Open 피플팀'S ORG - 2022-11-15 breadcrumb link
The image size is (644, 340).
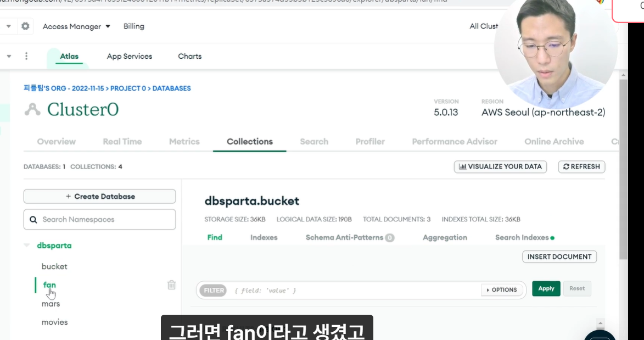click(64, 88)
